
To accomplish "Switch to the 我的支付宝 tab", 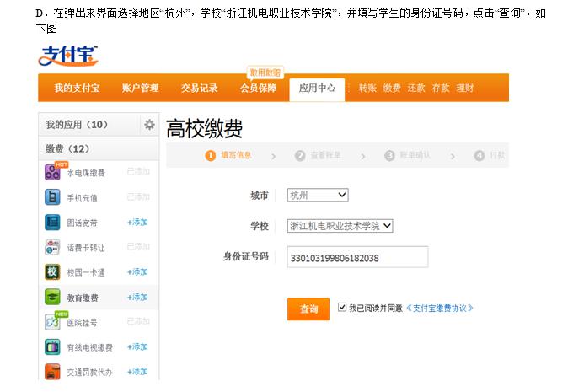I will coord(77,88).
